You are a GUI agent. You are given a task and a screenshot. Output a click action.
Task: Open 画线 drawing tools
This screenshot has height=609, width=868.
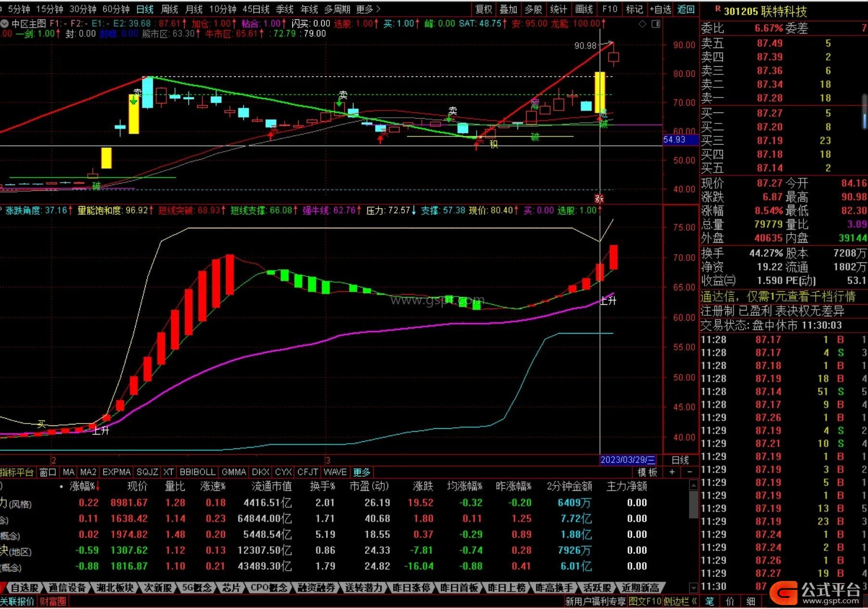(584, 9)
